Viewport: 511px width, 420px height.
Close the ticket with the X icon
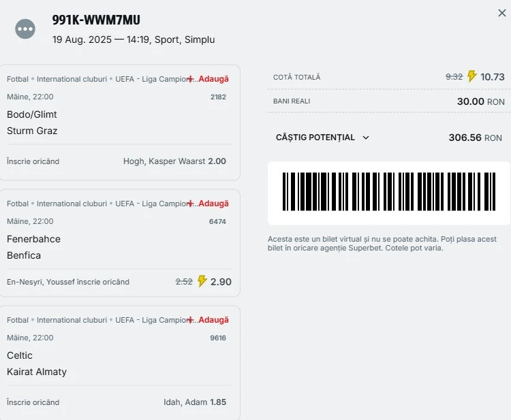[x=502, y=13]
